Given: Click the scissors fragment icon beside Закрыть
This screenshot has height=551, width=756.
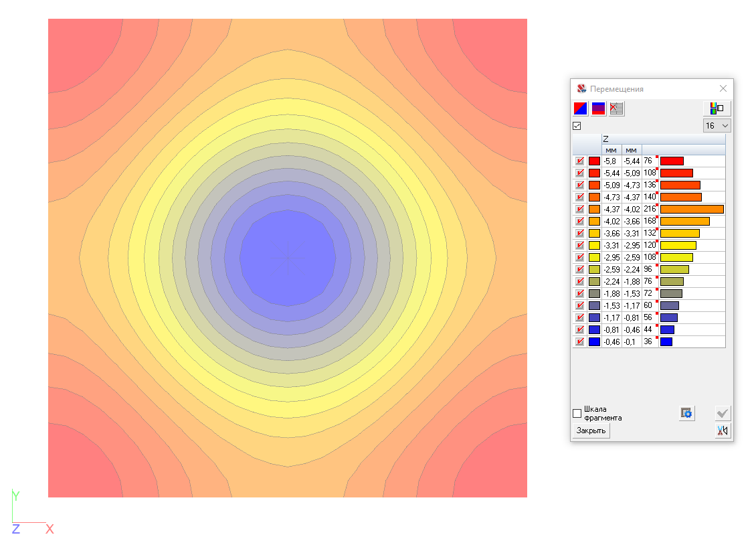Looking at the screenshot, I should click(723, 430).
